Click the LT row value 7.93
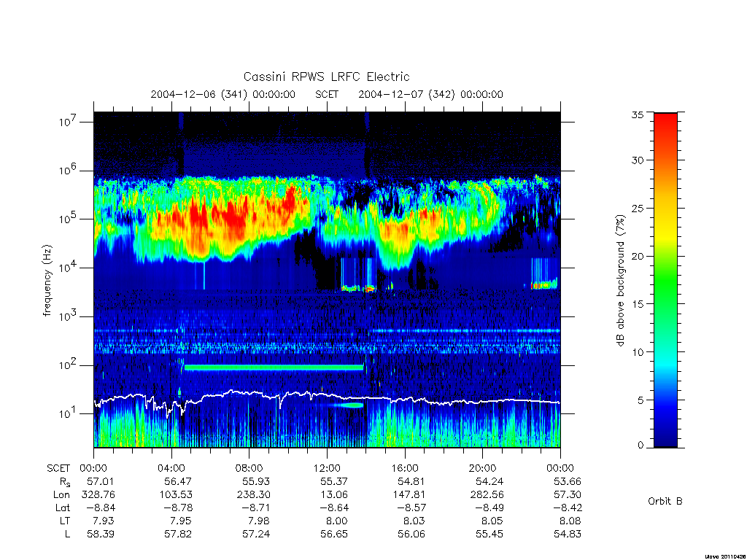Screen dimensions: 747x560 pyautogui.click(x=104, y=521)
